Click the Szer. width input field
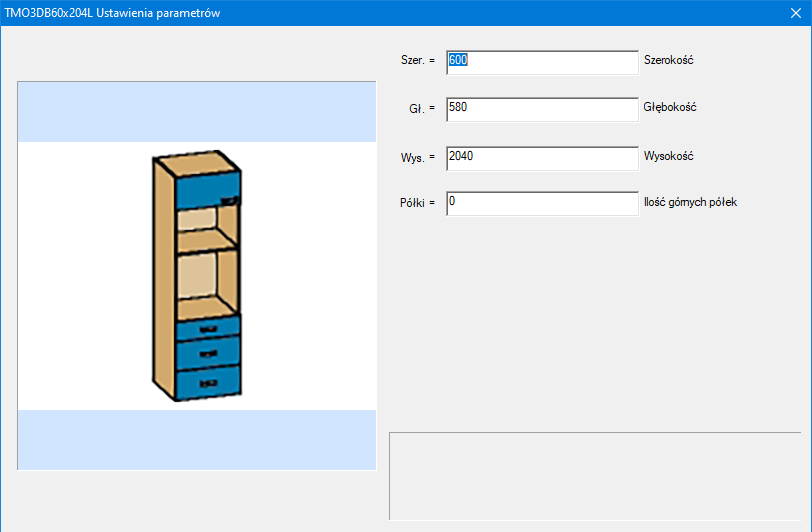The width and height of the screenshot is (812, 532). tap(541, 62)
